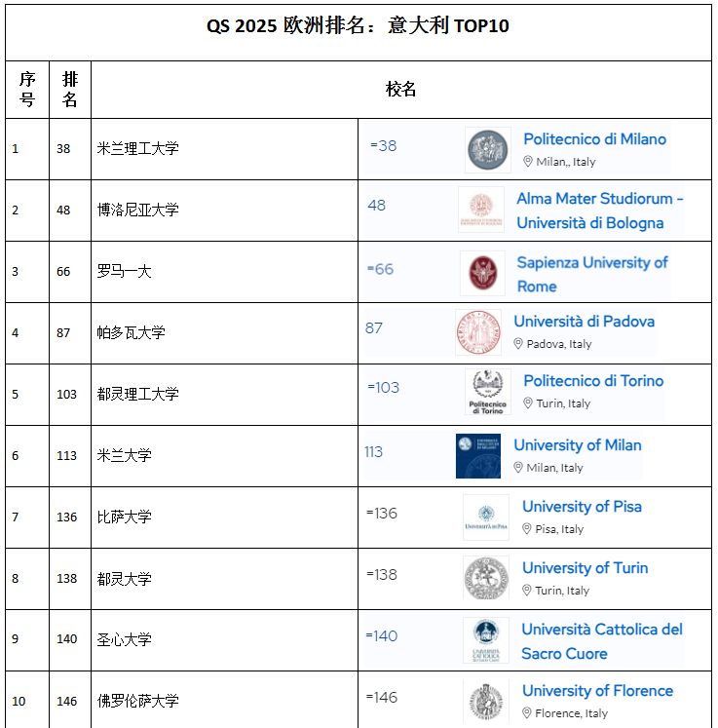The width and height of the screenshot is (718, 728).
Task: Click the location pin beside Milan, Italy
Action: (x=518, y=468)
